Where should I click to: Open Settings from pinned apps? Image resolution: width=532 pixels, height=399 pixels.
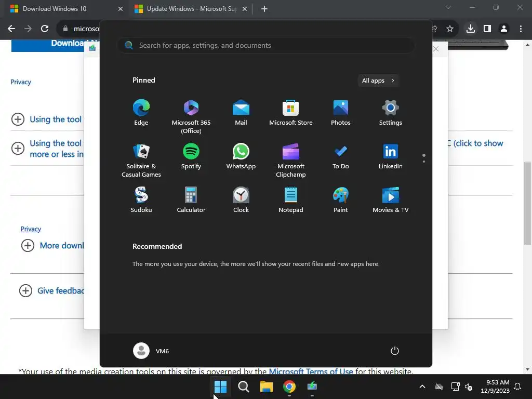(391, 113)
